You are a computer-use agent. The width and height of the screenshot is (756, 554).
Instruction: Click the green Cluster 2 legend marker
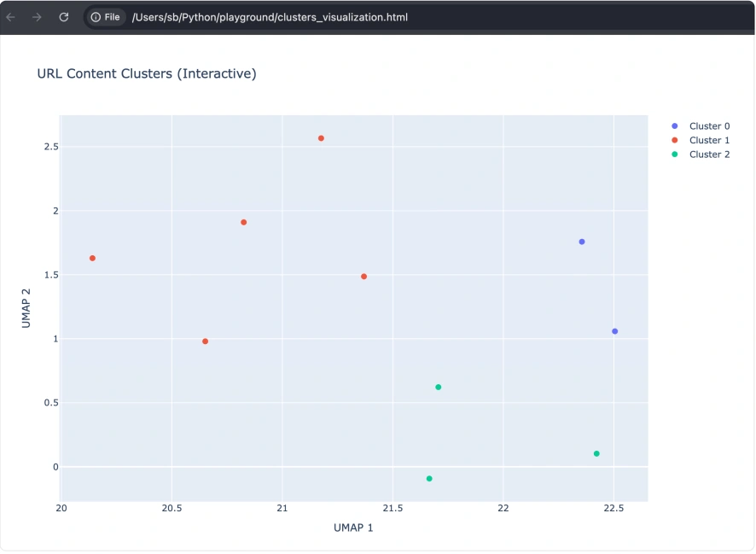point(674,155)
